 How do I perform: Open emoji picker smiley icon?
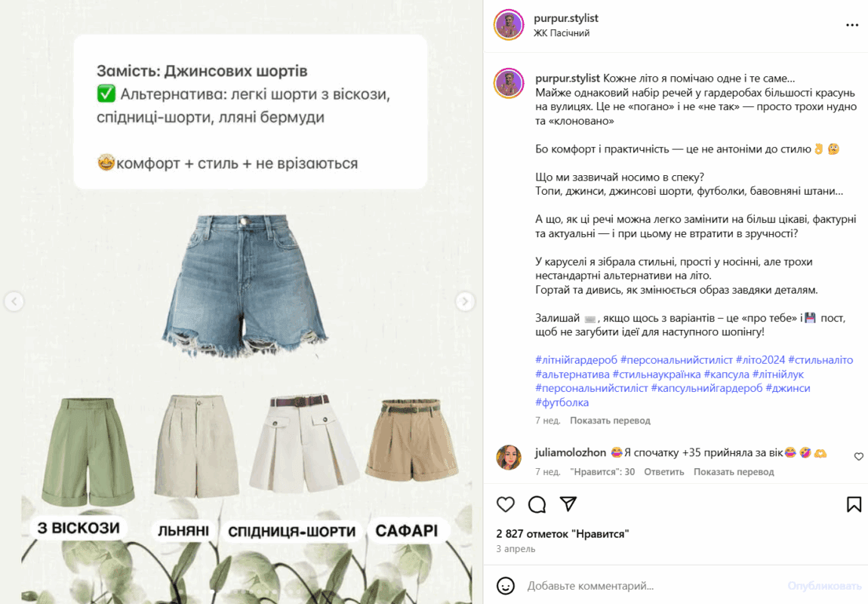point(506,586)
